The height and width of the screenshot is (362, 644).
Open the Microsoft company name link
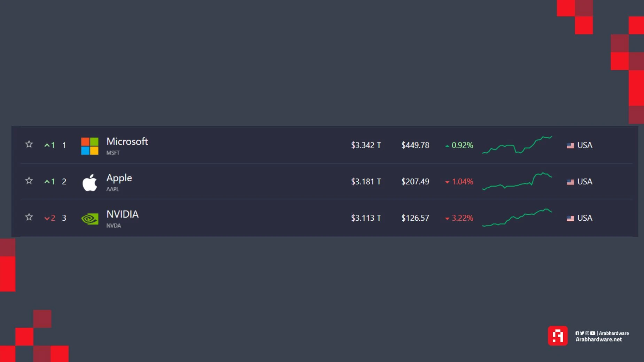(x=127, y=141)
